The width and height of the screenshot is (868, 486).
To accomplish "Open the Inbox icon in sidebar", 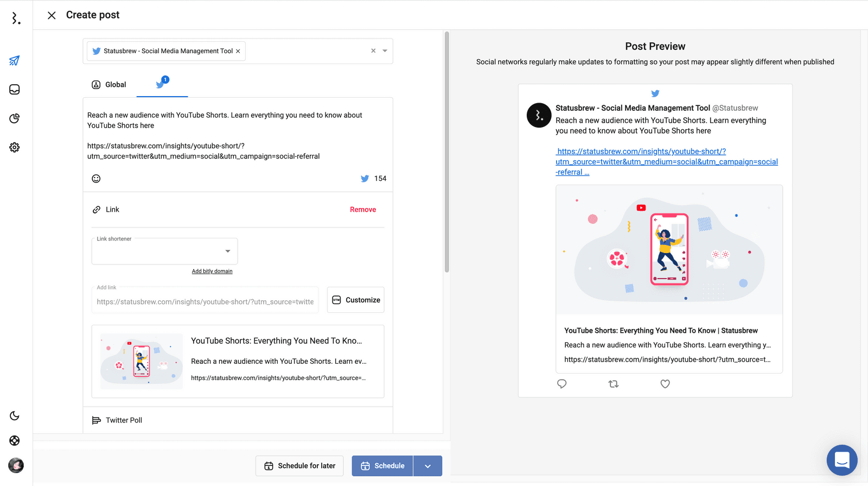I will 15,90.
